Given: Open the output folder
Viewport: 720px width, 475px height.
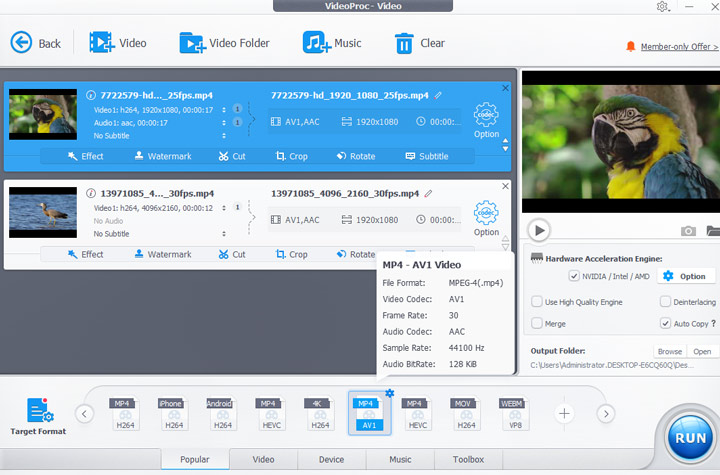Looking at the screenshot, I should [702, 351].
